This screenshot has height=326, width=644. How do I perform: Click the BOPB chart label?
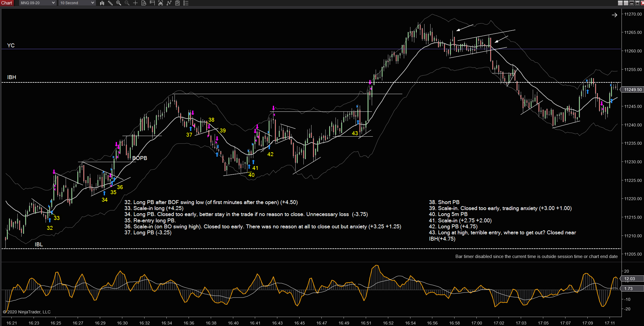(x=140, y=158)
